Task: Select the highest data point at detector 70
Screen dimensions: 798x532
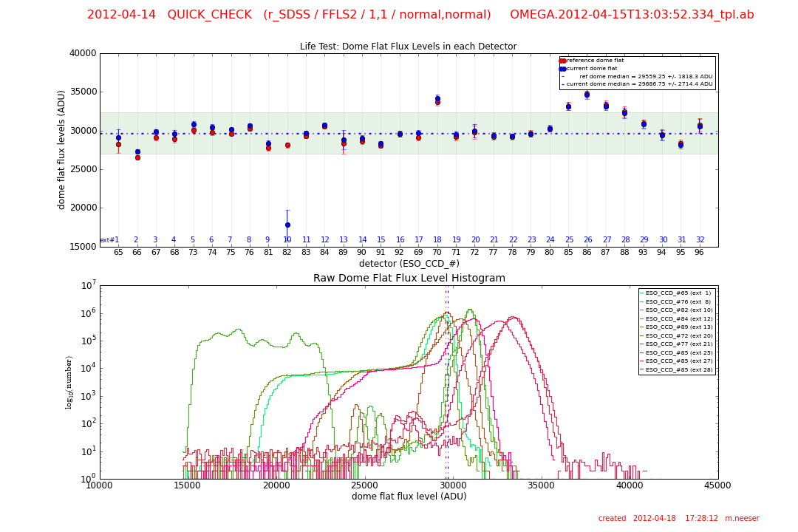Action: point(437,98)
